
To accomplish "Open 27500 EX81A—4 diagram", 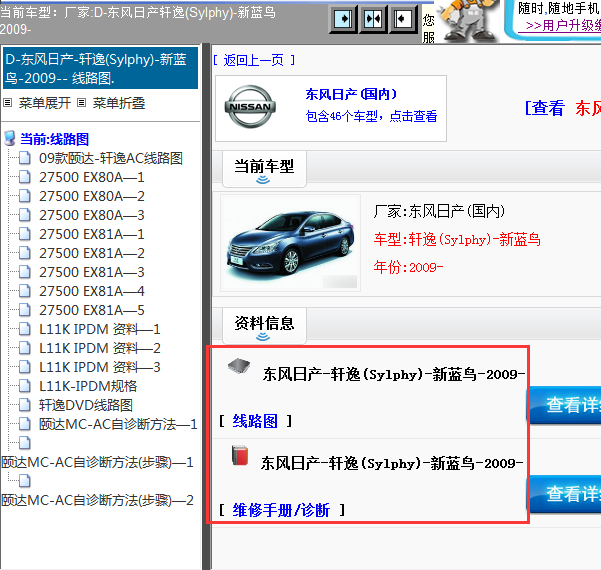I will click(92, 291).
